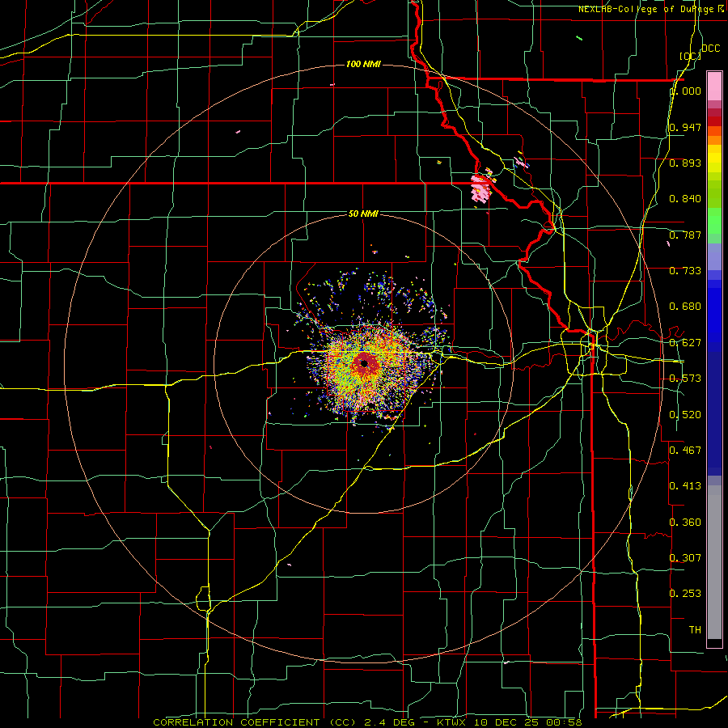Pick the pink swatch atop the color bar

click(x=714, y=86)
